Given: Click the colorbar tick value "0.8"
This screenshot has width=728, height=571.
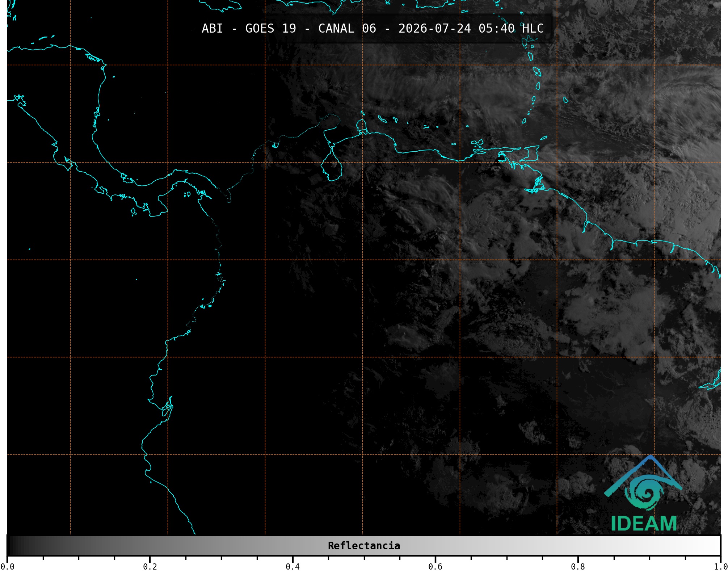Looking at the screenshot, I should point(578,567).
